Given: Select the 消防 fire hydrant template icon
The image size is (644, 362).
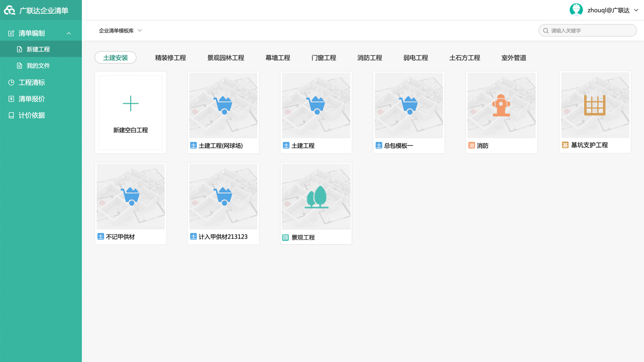Looking at the screenshot, I should [501, 105].
